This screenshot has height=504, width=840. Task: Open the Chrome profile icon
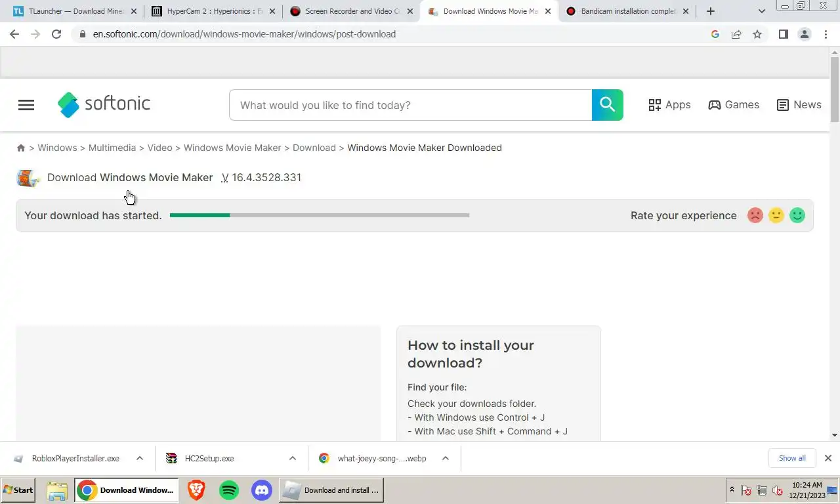[805, 34]
